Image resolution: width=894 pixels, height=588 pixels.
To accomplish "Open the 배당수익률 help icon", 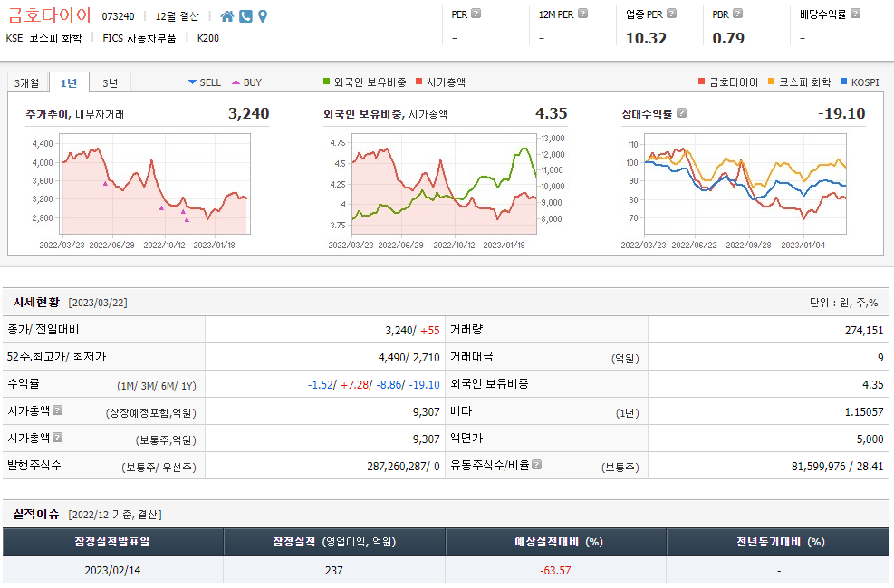I will coord(855,13).
